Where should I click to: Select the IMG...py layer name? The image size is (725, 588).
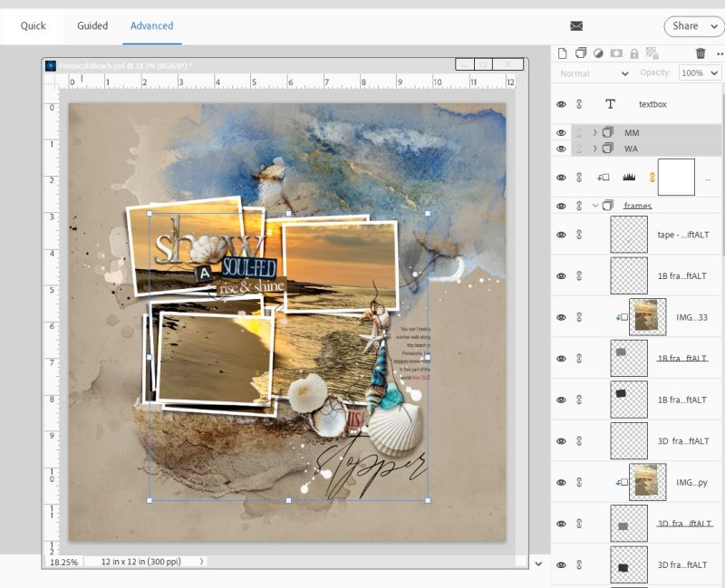tap(691, 483)
